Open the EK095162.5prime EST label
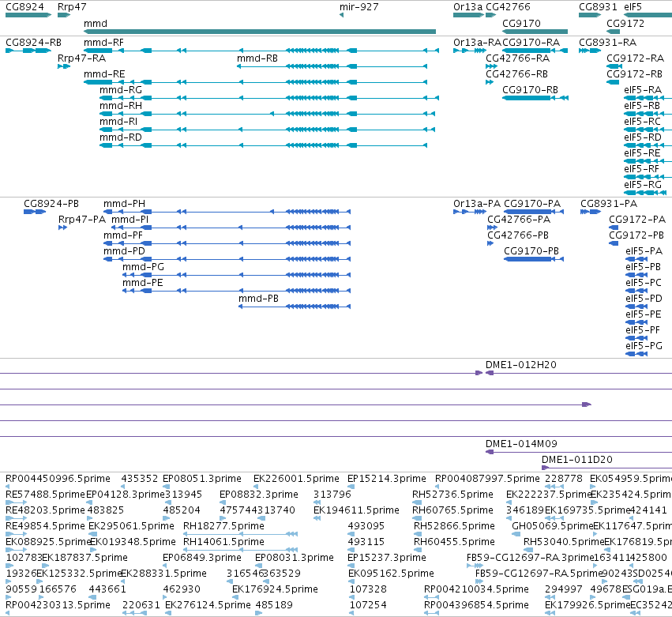 click(392, 573)
